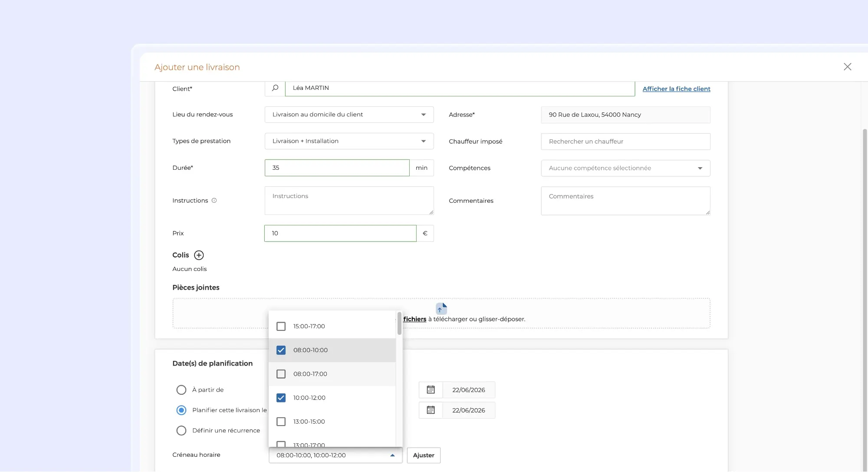The image size is (868, 472).
Task: Click the euro symbol beside Prix
Action: point(425,234)
